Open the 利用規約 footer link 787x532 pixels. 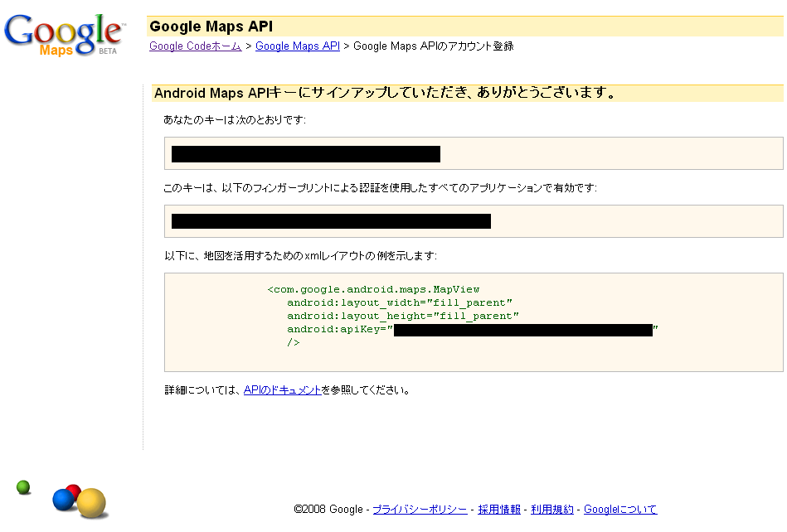[552, 510]
